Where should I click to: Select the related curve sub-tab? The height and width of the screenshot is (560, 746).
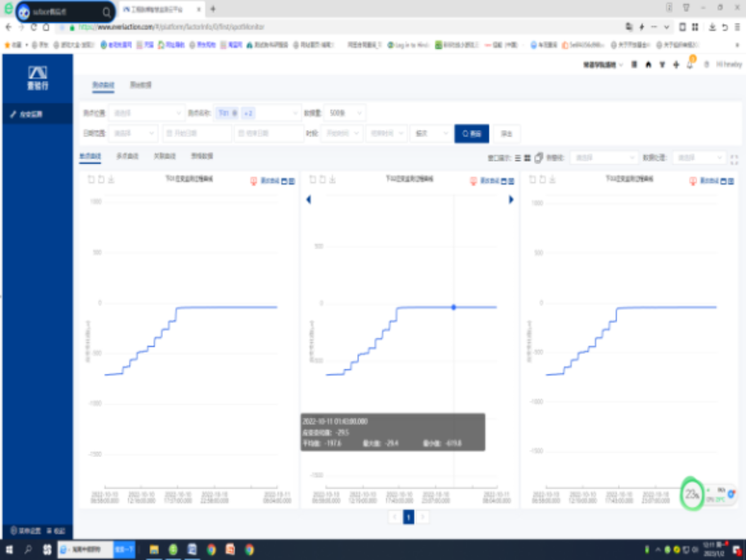tap(165, 156)
